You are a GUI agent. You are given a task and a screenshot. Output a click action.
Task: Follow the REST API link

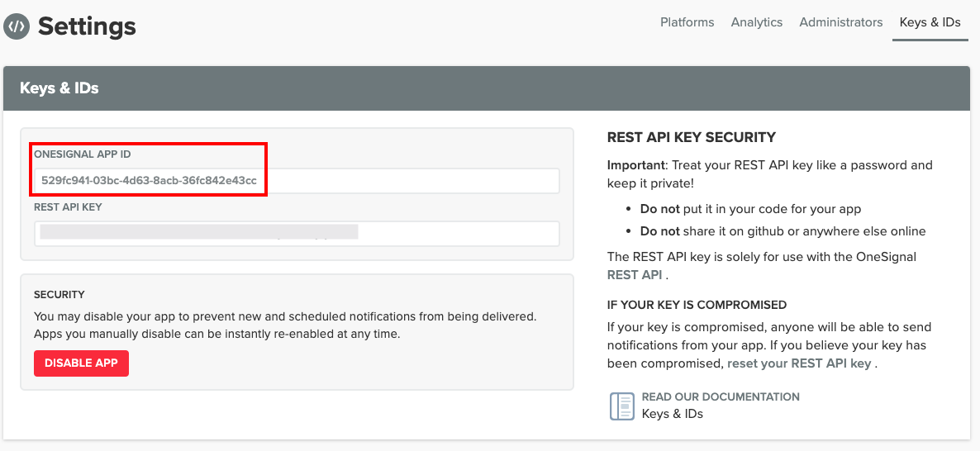pyautogui.click(x=635, y=275)
